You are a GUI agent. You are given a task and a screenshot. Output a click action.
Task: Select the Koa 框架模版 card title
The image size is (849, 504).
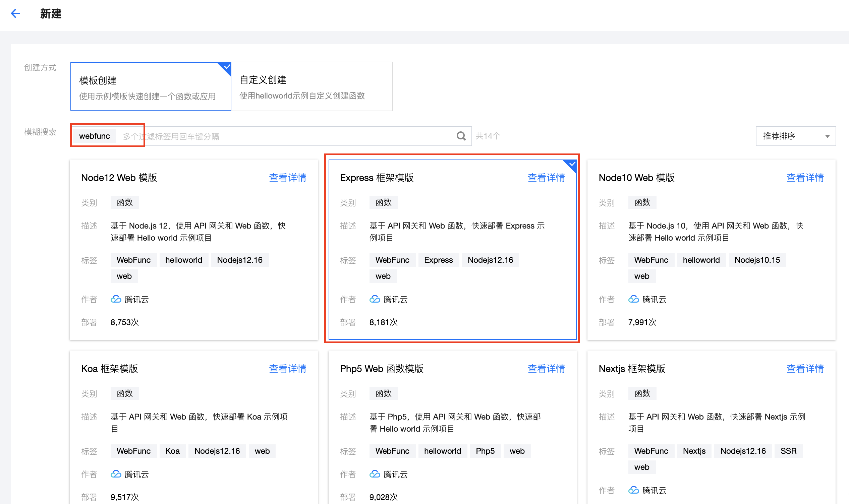click(x=109, y=369)
